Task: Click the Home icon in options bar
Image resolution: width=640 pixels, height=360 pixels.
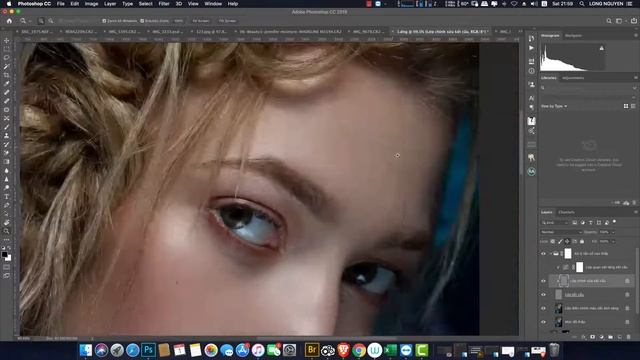Action: (9, 21)
